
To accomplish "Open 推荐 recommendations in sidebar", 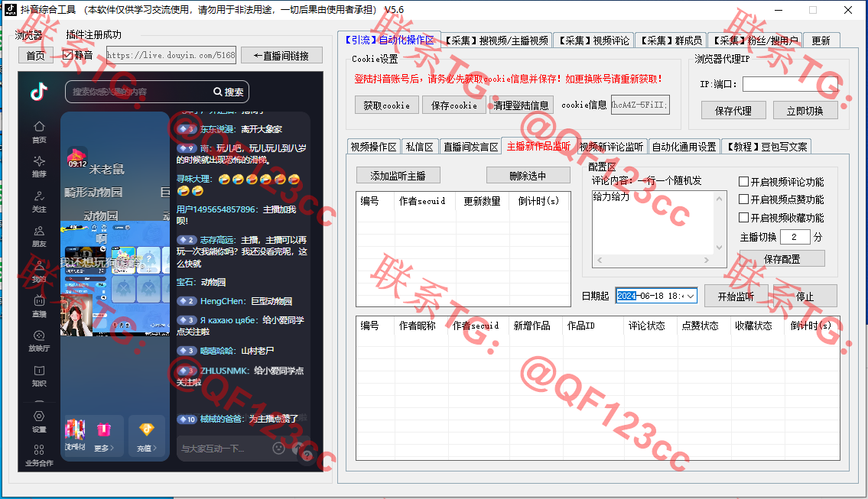I will (x=39, y=167).
